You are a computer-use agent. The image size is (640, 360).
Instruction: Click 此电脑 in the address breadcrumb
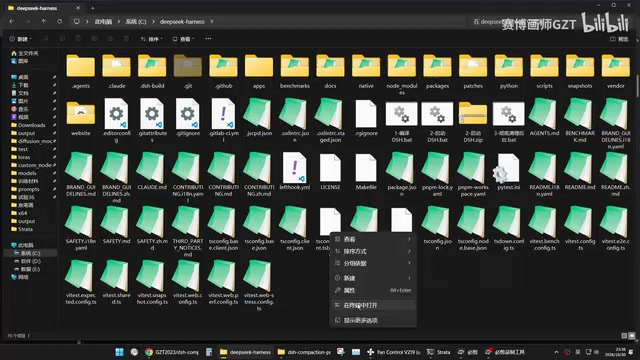103,22
